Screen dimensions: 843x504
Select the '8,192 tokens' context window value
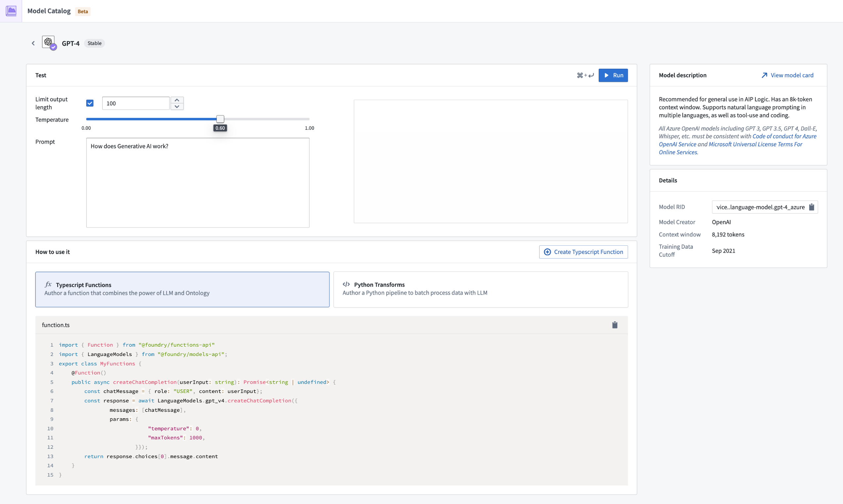coord(728,234)
